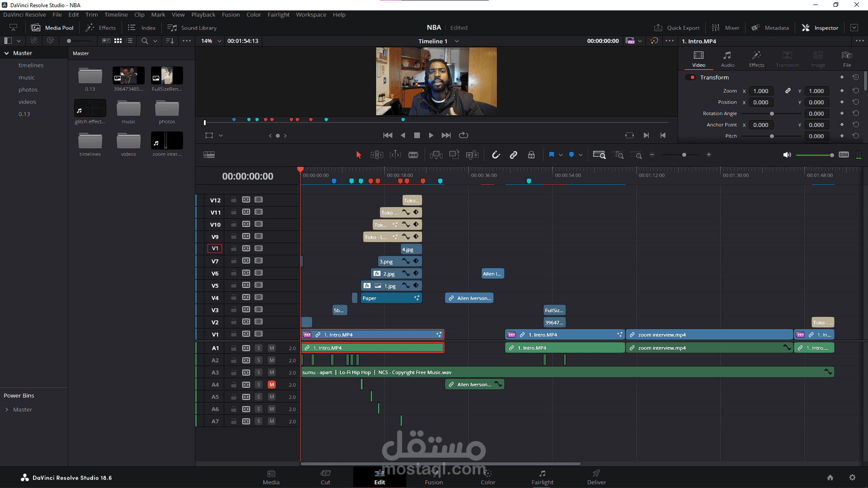
Task: Toggle Position Lock padlock icon
Action: click(531, 155)
